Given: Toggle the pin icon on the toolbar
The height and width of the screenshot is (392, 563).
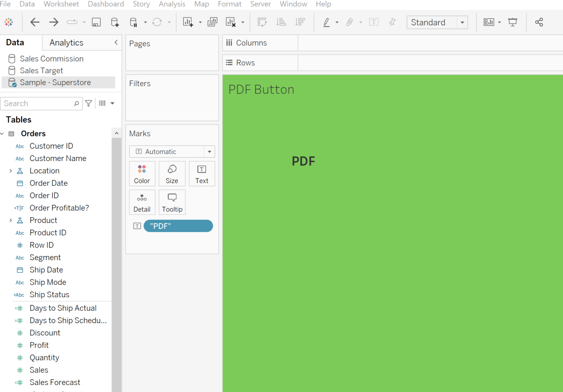Looking at the screenshot, I should (x=392, y=22).
